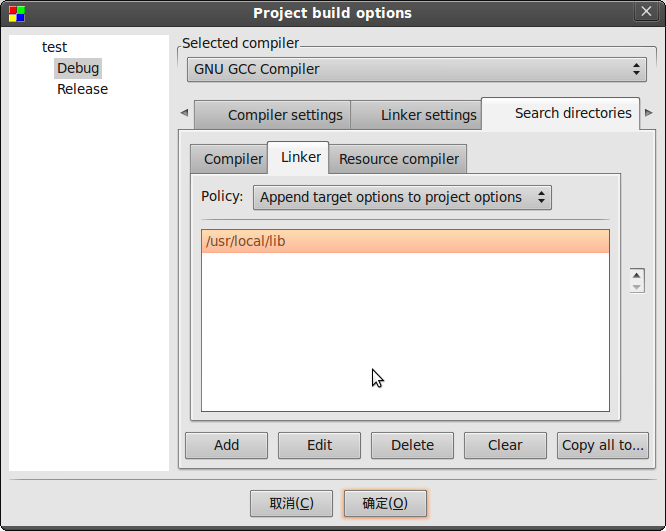This screenshot has width=666, height=531.
Task: Select the Release build target
Action: pyautogui.click(x=82, y=89)
